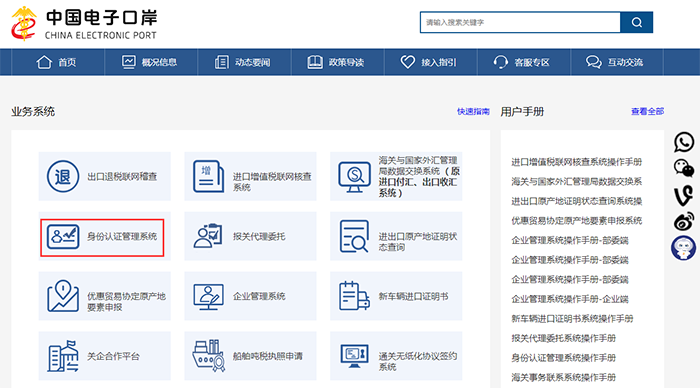Click the 接入指引 heart icon

pyautogui.click(x=408, y=62)
